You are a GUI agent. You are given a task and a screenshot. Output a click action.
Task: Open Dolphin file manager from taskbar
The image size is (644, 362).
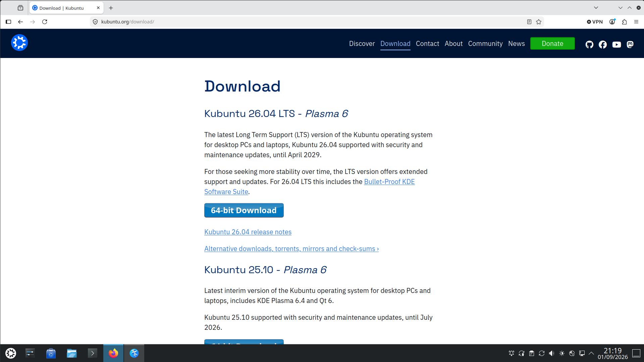point(72,353)
